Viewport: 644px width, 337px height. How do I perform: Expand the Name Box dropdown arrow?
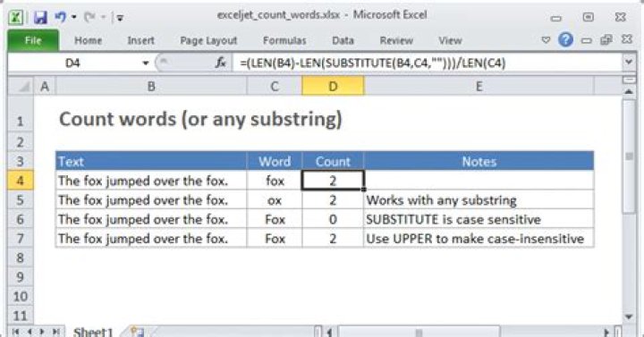click(x=146, y=63)
